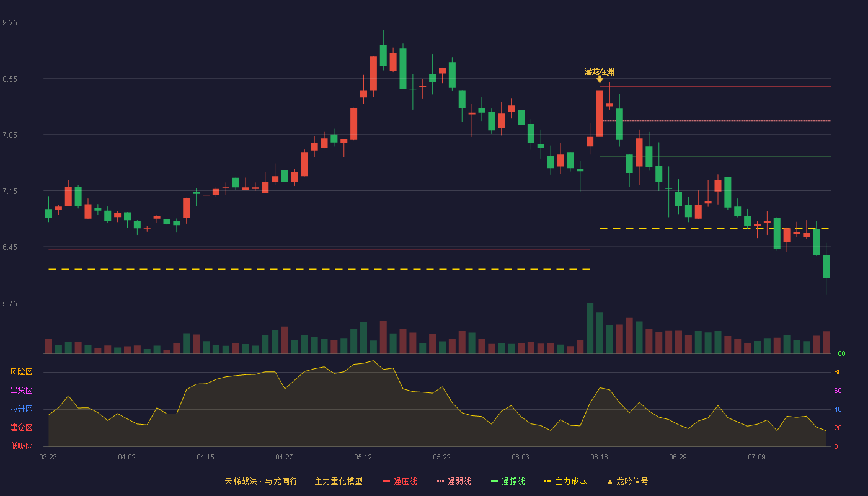The height and width of the screenshot is (496, 868).
Task: Select the 风险区 zone label
Action: (x=21, y=372)
